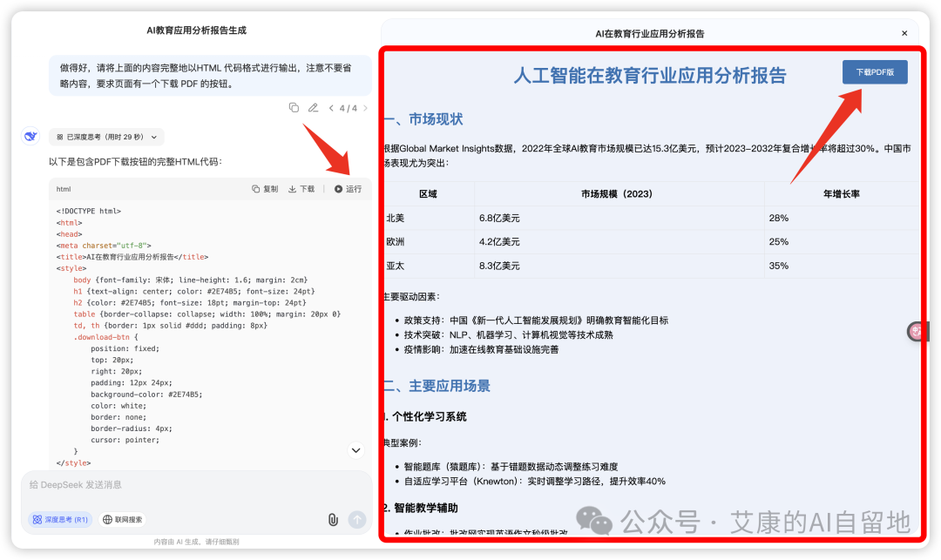
Task: Expand the 已深度思考 thinking details
Action: pos(106,137)
